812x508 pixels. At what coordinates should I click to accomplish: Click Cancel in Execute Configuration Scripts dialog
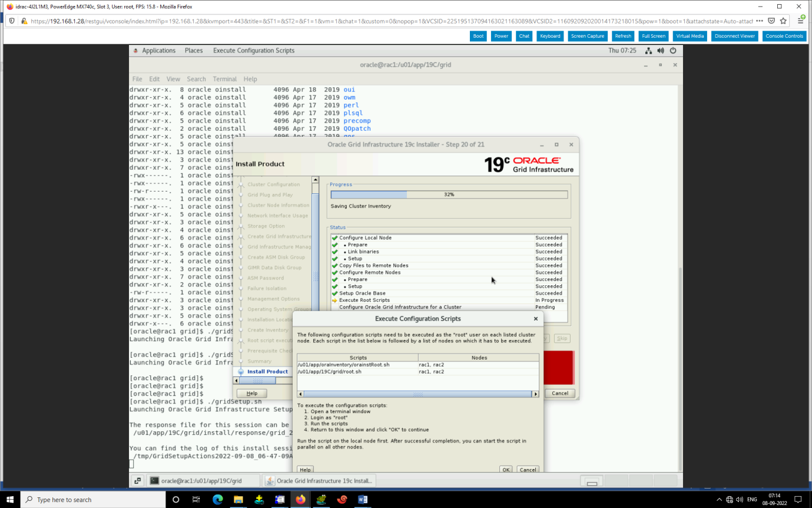(528, 470)
